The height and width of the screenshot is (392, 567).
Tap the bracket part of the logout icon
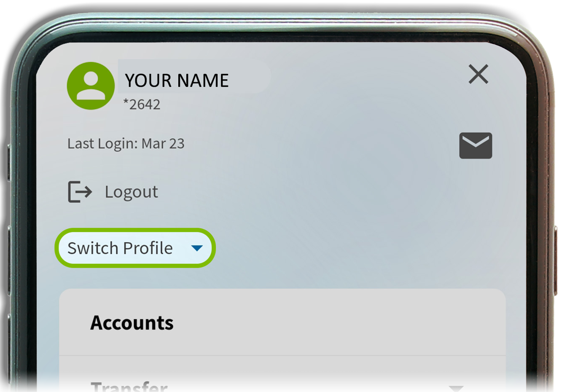point(74,192)
